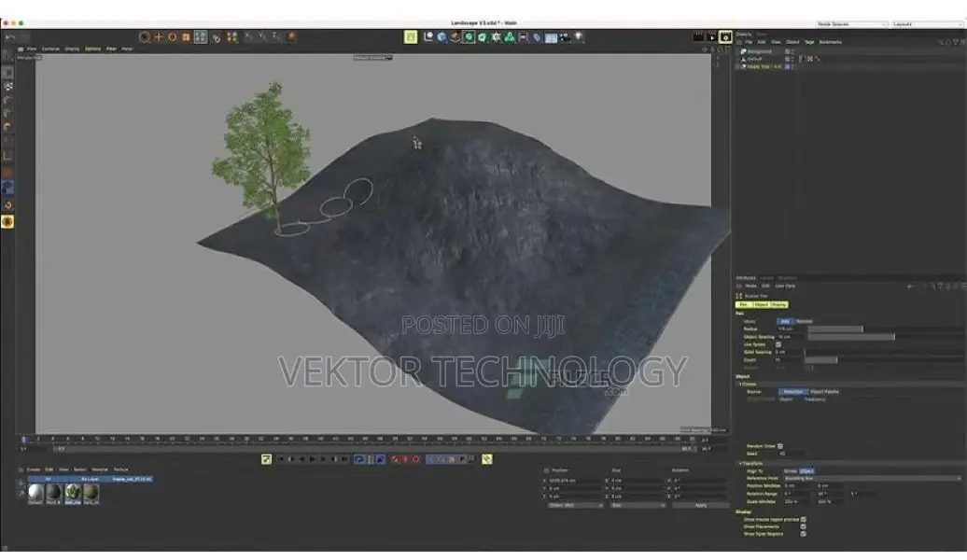Play the animation forward
Viewport: 967px width, 560px height.
click(x=312, y=459)
